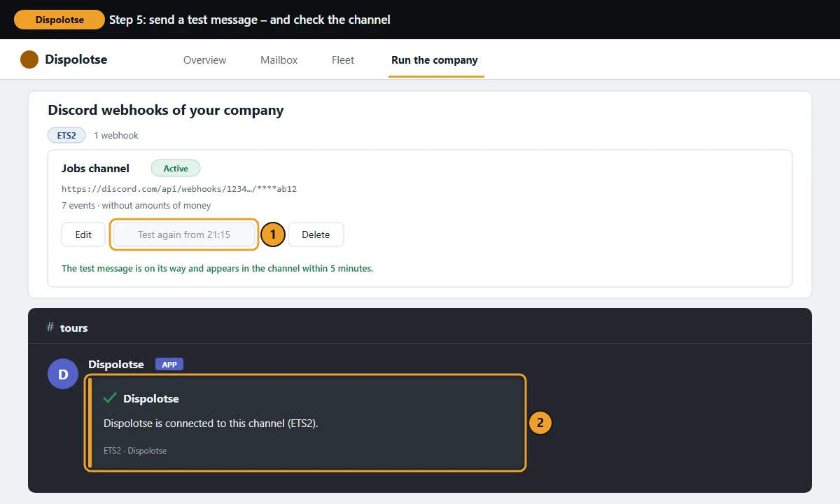The width and height of the screenshot is (840, 504).
Task: Switch to the Mailbox tab
Action: 279,60
